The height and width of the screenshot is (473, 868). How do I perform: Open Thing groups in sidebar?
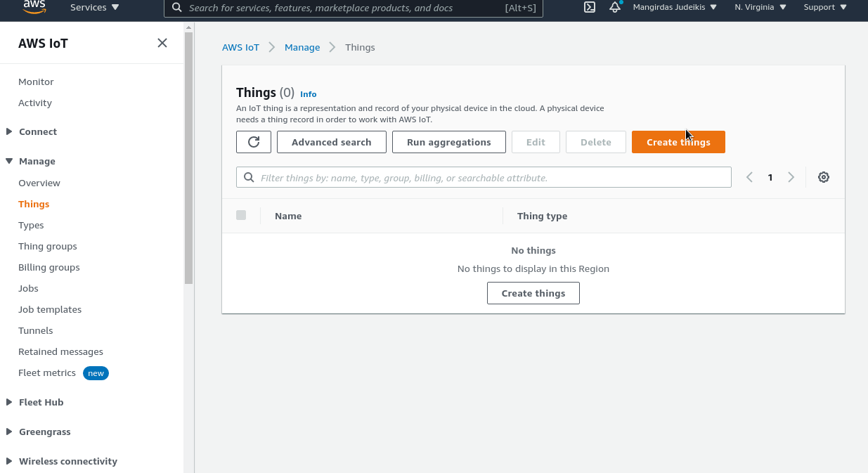click(x=48, y=246)
